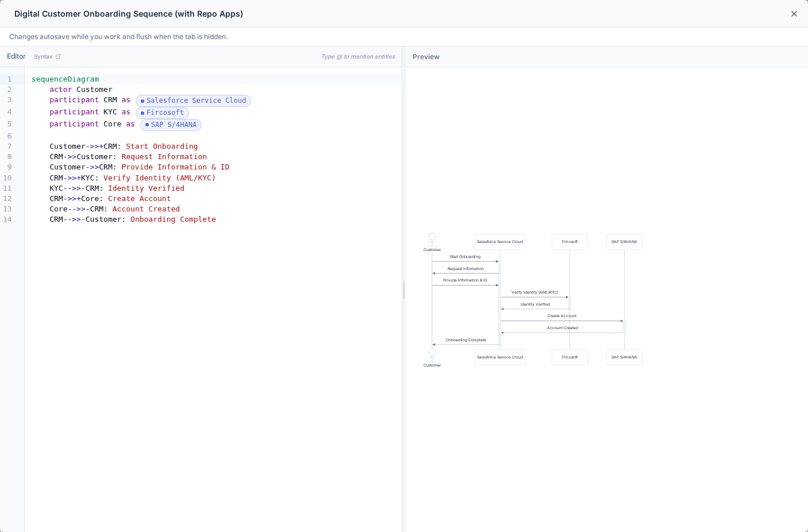Click the SAP S/4HANA entity chip

171,125
